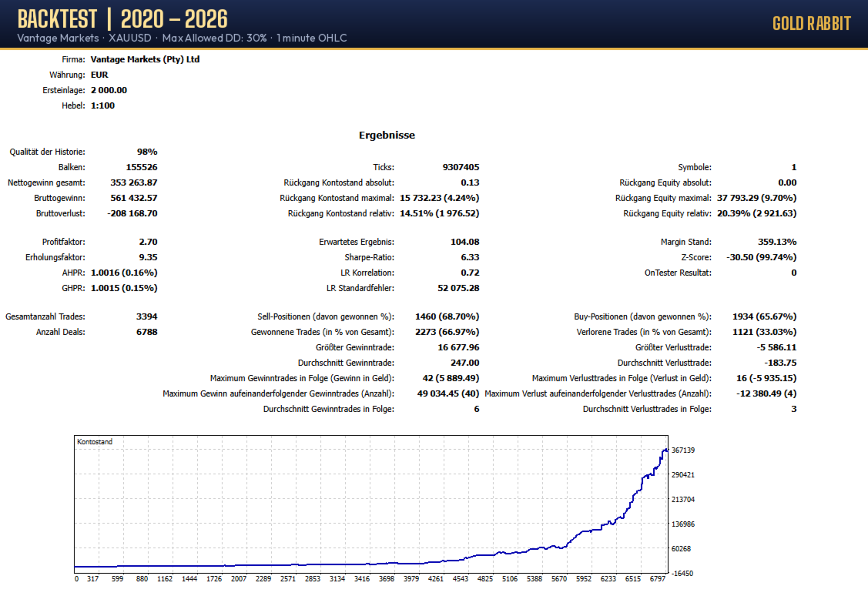Click the 3416 x-axis tick label
The height and width of the screenshot is (596, 868).
[361, 579]
